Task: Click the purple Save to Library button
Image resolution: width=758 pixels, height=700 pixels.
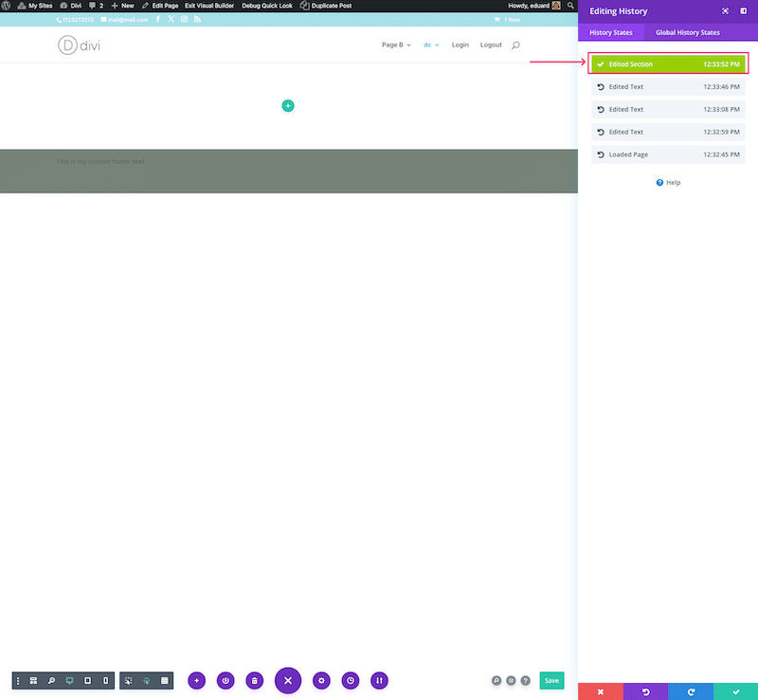Action: (x=226, y=681)
